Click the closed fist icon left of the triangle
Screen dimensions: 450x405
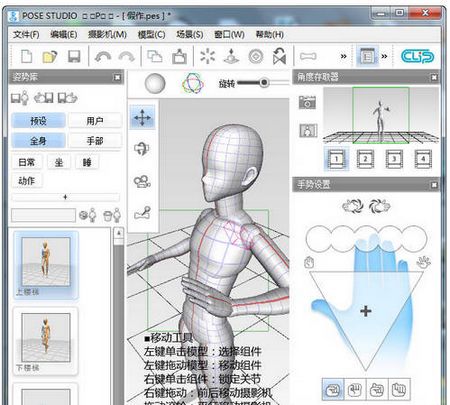[x=309, y=262]
